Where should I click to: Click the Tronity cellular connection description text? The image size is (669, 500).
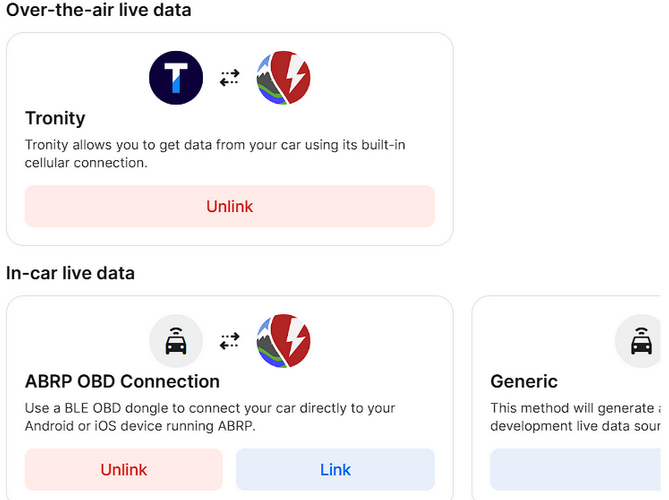[215, 154]
